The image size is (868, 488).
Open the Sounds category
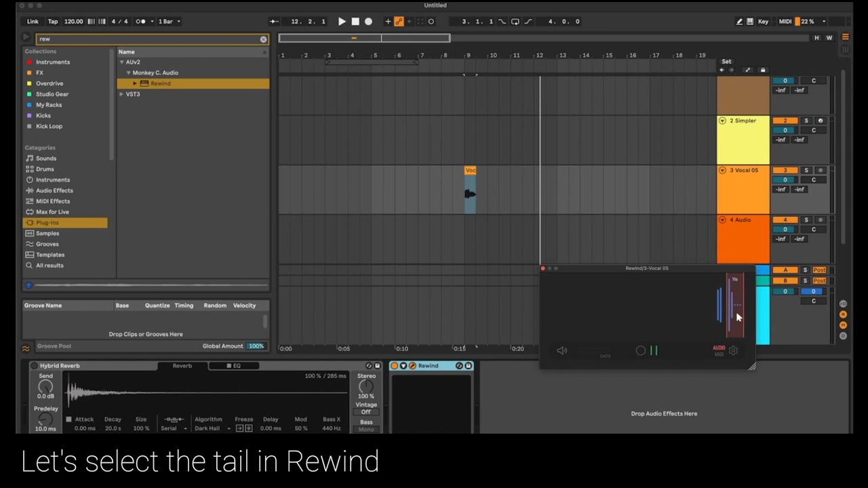coord(46,159)
